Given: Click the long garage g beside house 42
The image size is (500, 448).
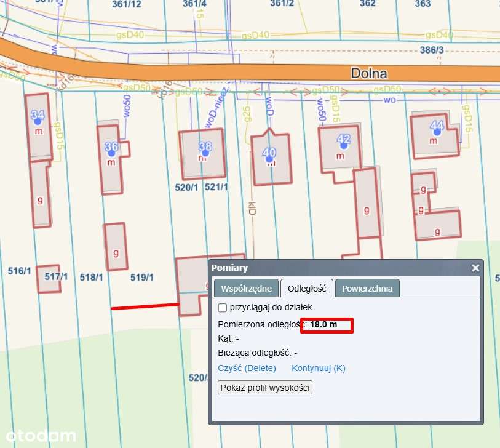Looking at the screenshot, I should [x=367, y=203].
